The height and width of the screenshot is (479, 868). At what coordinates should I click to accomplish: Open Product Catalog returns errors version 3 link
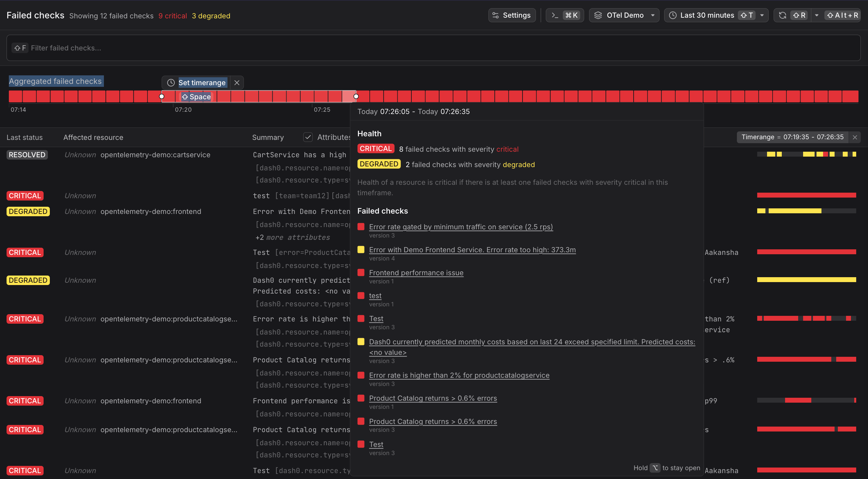pyautogui.click(x=433, y=421)
